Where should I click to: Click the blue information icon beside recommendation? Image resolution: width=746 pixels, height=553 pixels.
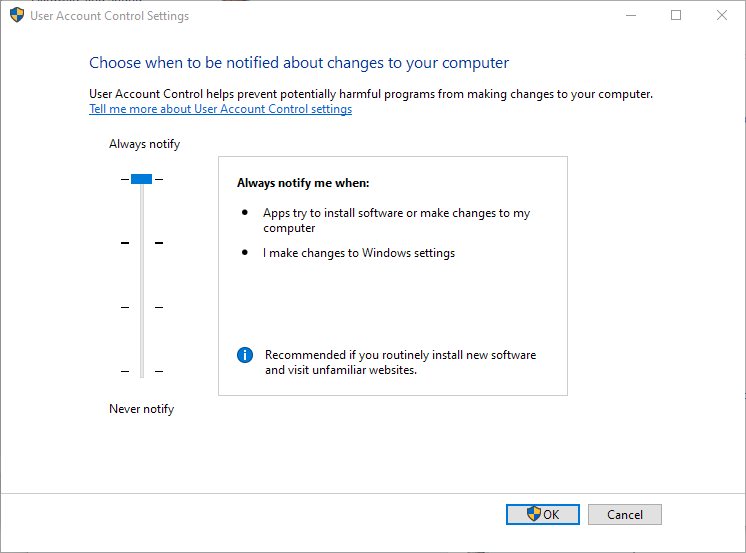tap(245, 355)
